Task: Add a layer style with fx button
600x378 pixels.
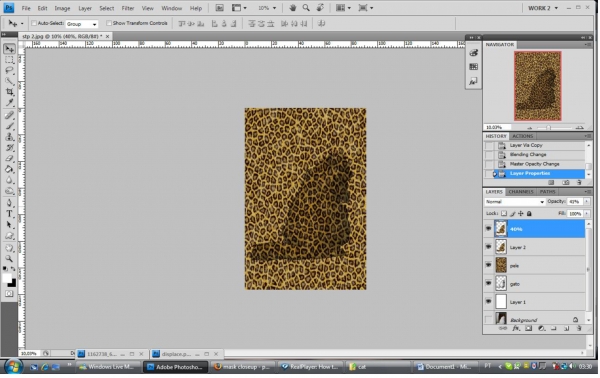Action: [x=516, y=328]
